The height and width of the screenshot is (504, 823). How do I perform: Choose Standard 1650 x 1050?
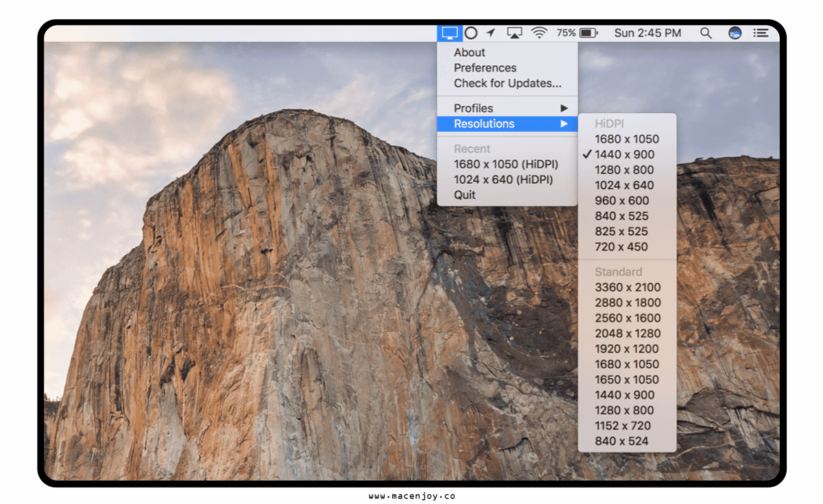[627, 379]
